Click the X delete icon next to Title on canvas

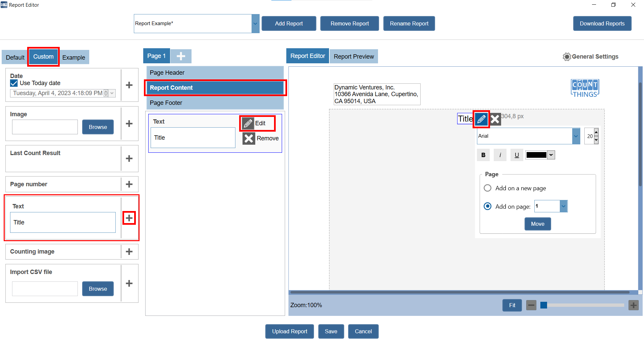click(x=495, y=119)
